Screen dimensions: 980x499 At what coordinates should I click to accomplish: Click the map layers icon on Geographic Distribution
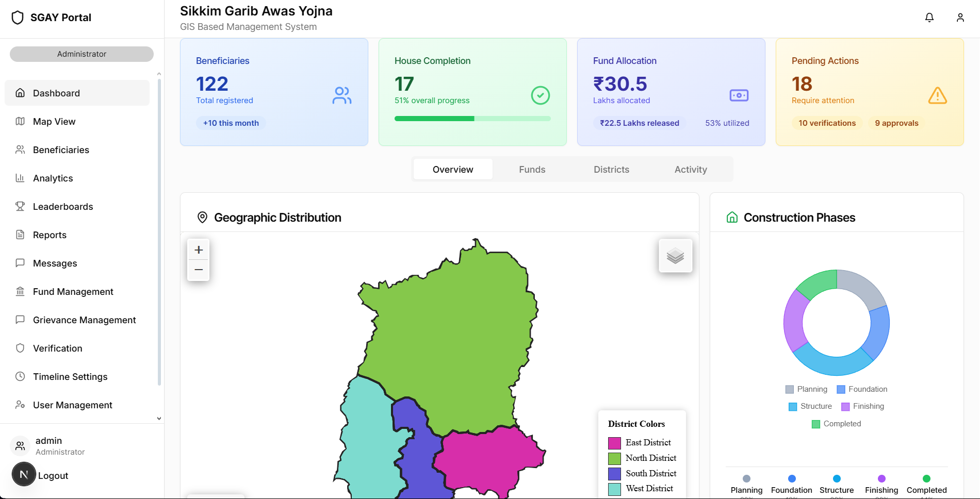[x=675, y=255]
